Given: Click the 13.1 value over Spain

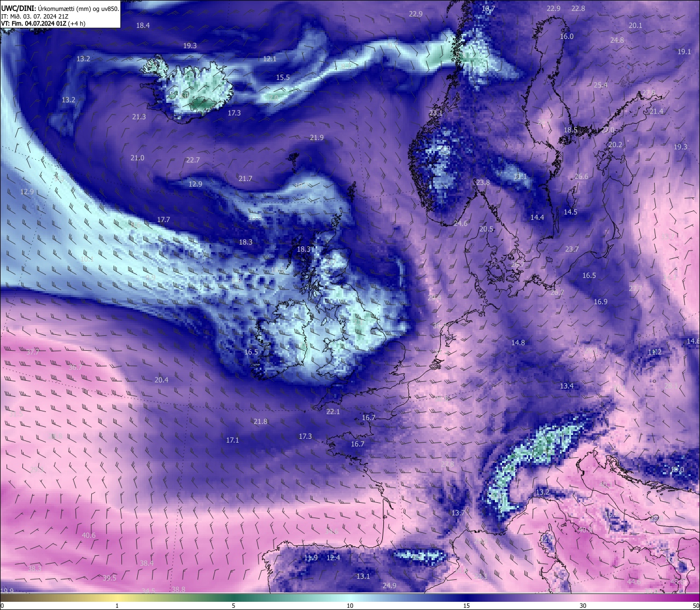Looking at the screenshot, I should point(363,576).
